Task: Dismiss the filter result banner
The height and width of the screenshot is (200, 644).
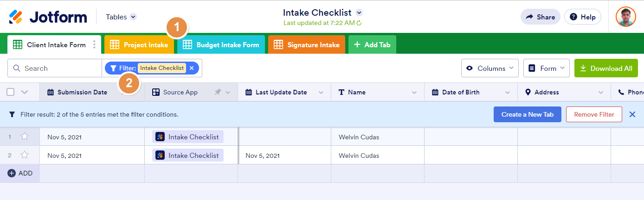Action: coord(632,114)
